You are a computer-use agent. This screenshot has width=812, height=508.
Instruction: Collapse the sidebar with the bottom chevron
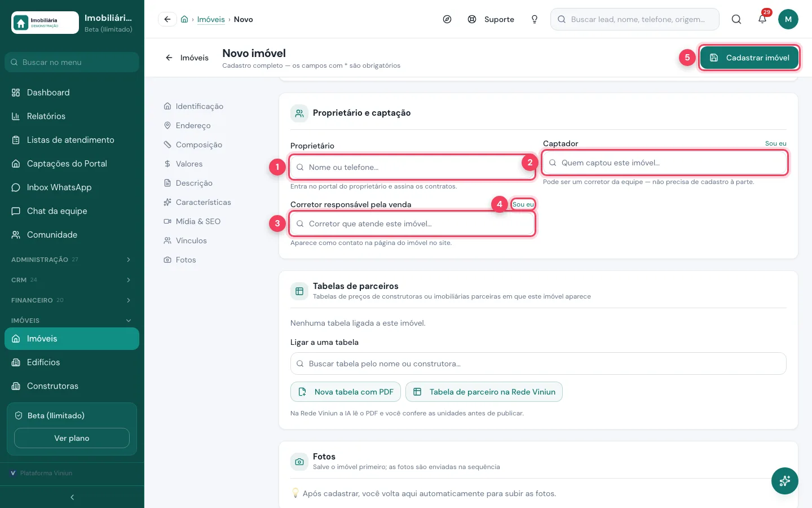pos(72,497)
